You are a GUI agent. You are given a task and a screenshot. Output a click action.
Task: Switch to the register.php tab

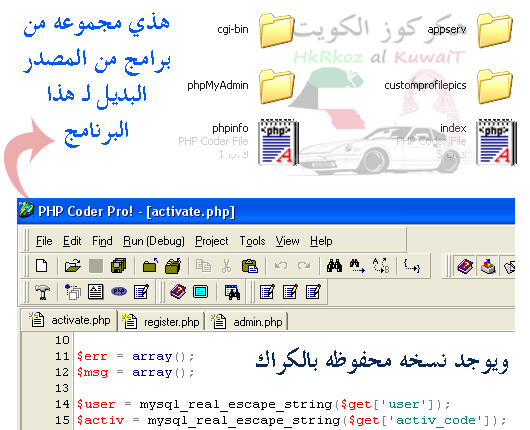162,321
